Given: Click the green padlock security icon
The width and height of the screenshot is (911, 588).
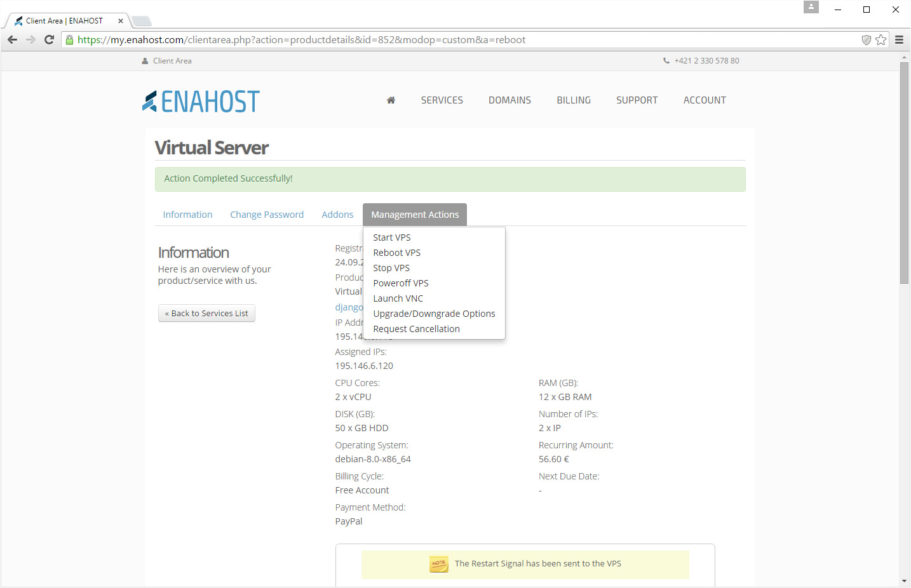Looking at the screenshot, I should pyautogui.click(x=70, y=39).
